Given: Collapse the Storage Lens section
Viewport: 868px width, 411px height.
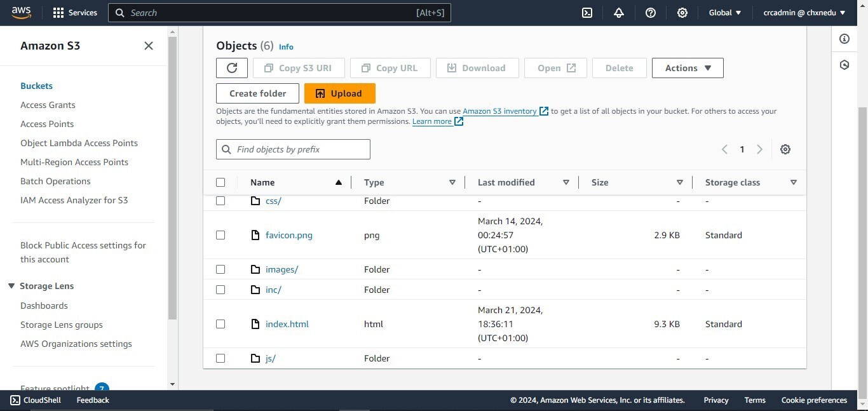Looking at the screenshot, I should click(x=11, y=286).
